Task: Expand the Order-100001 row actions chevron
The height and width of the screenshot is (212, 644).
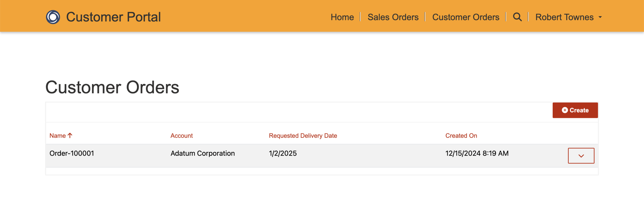Action: pyautogui.click(x=581, y=156)
